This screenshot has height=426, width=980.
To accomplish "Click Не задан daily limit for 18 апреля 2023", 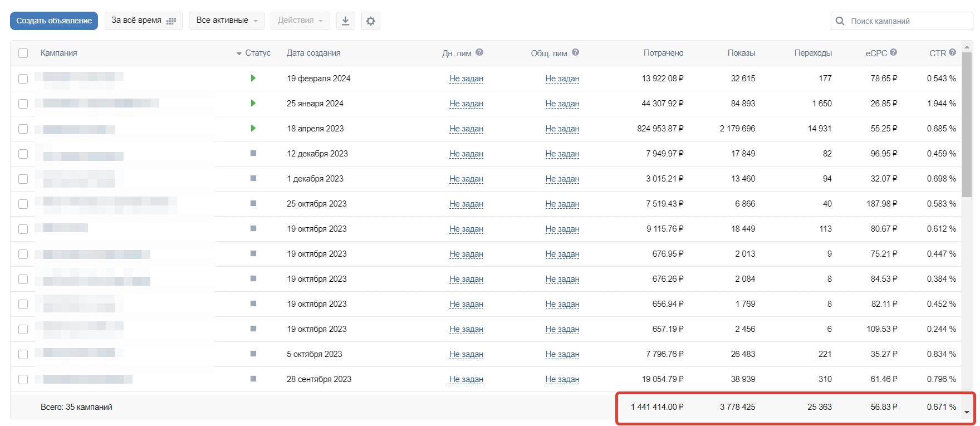I will click(x=466, y=129).
